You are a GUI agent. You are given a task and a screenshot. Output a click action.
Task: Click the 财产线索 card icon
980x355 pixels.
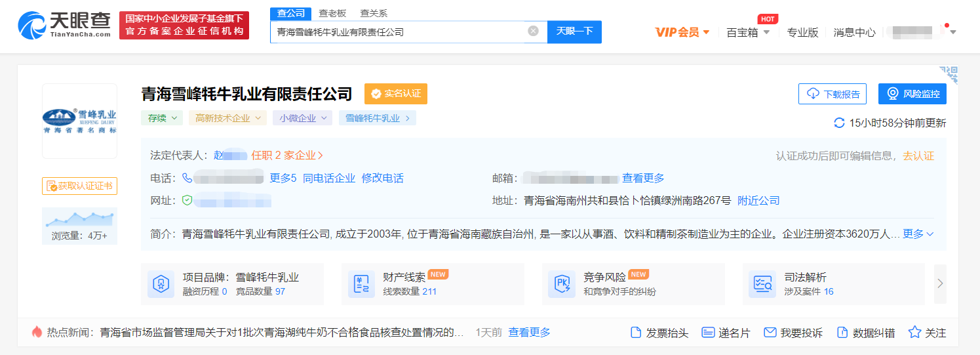[x=362, y=284]
